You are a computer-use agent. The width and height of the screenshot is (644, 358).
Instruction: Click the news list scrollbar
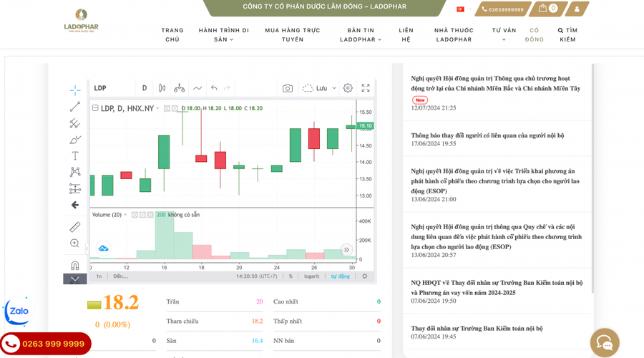[592, 178]
